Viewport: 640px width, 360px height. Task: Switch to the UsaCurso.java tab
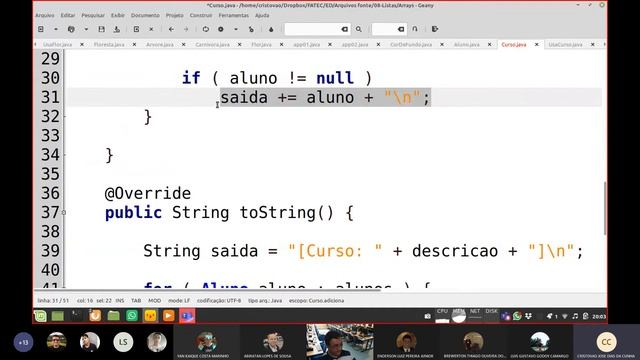pos(565,44)
